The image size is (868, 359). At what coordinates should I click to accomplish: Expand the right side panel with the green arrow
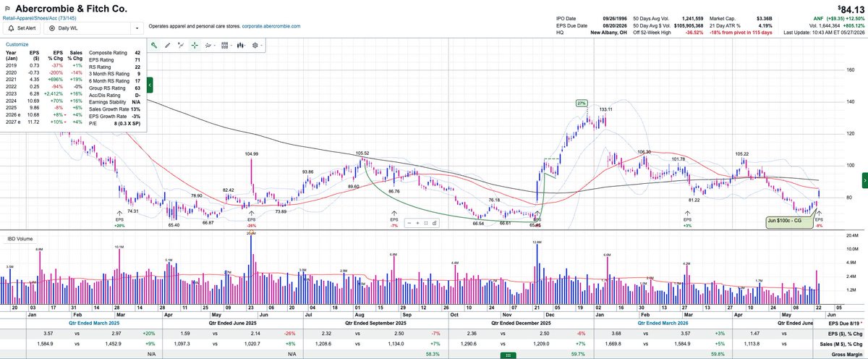coord(864,179)
